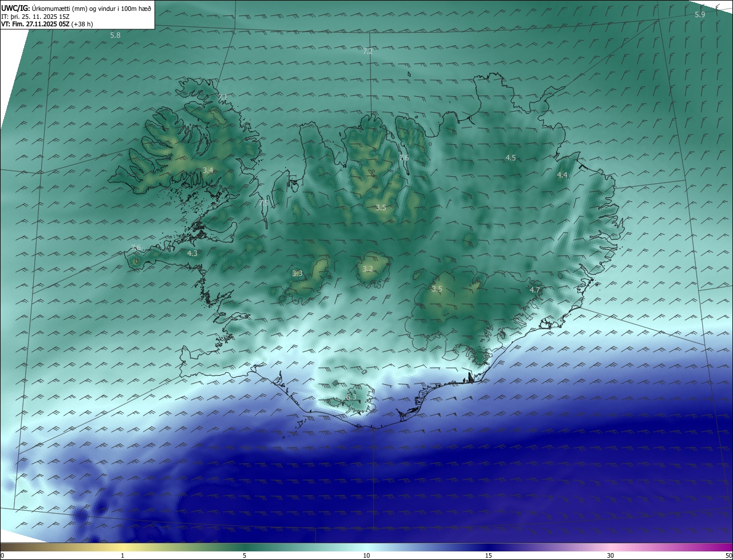Click the 3.3 value label on the map
This screenshot has width=733, height=560.
pos(297,274)
